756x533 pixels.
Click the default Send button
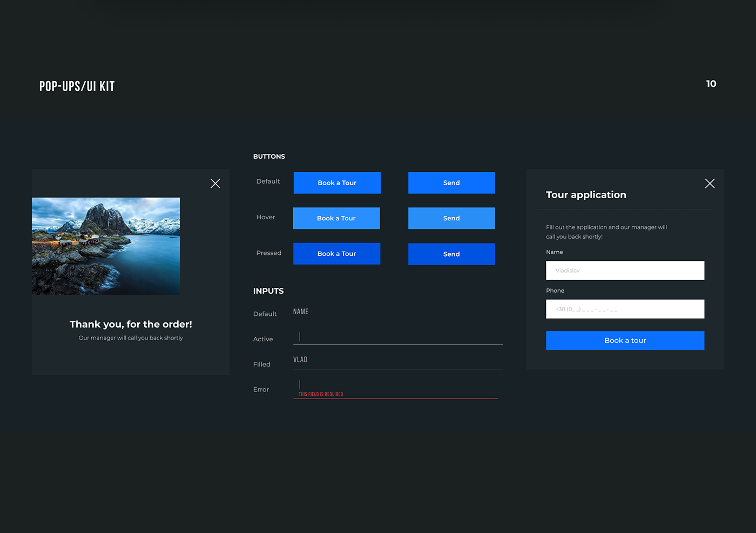[x=451, y=183]
